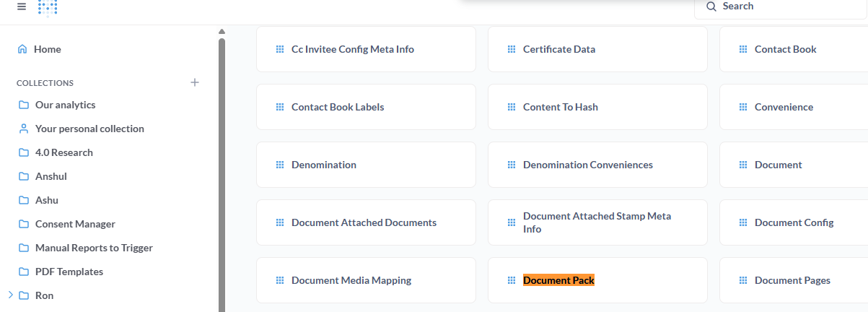Click the Metabase logo icon
This screenshot has width=868, height=312.
[48, 7]
